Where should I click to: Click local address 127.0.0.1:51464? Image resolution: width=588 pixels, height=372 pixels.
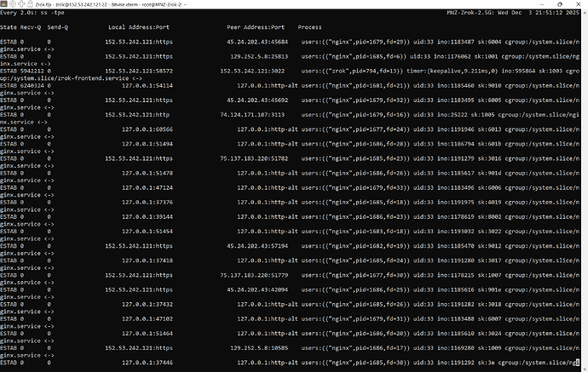tap(147, 335)
